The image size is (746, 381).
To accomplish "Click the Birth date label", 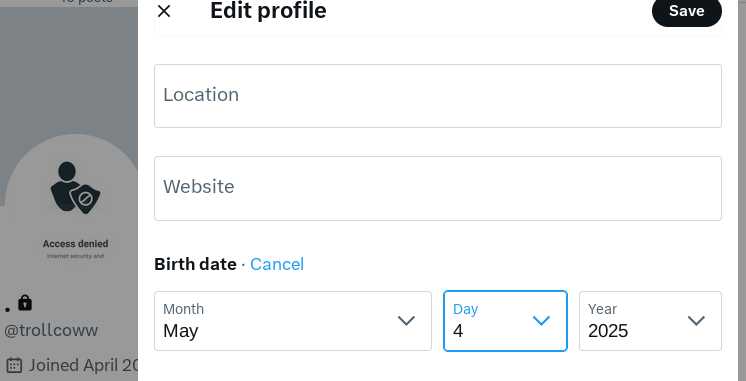I will tap(195, 264).
